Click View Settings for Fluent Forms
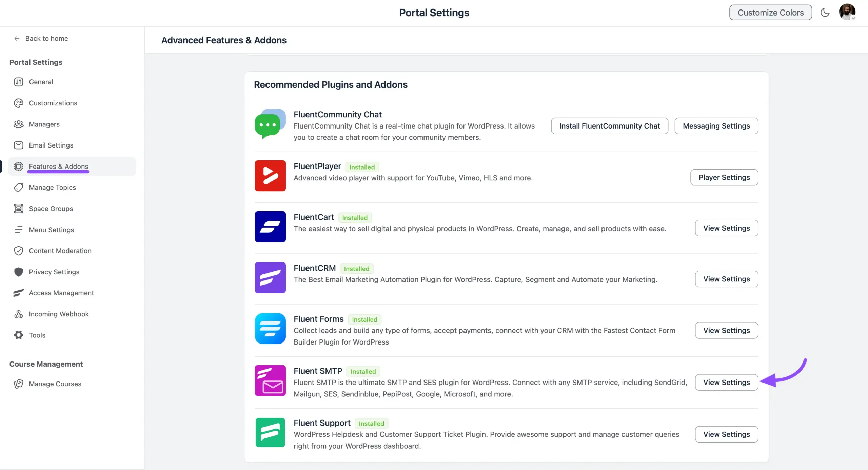This screenshot has width=868, height=470. tap(726, 331)
